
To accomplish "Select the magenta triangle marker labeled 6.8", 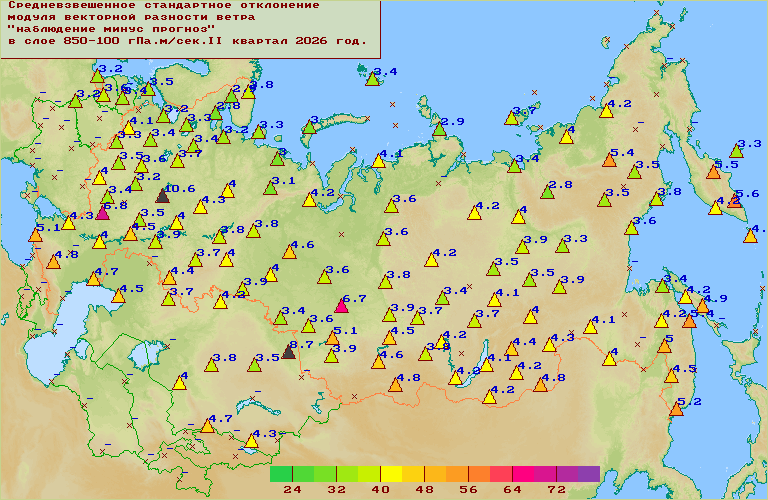I will [102, 213].
